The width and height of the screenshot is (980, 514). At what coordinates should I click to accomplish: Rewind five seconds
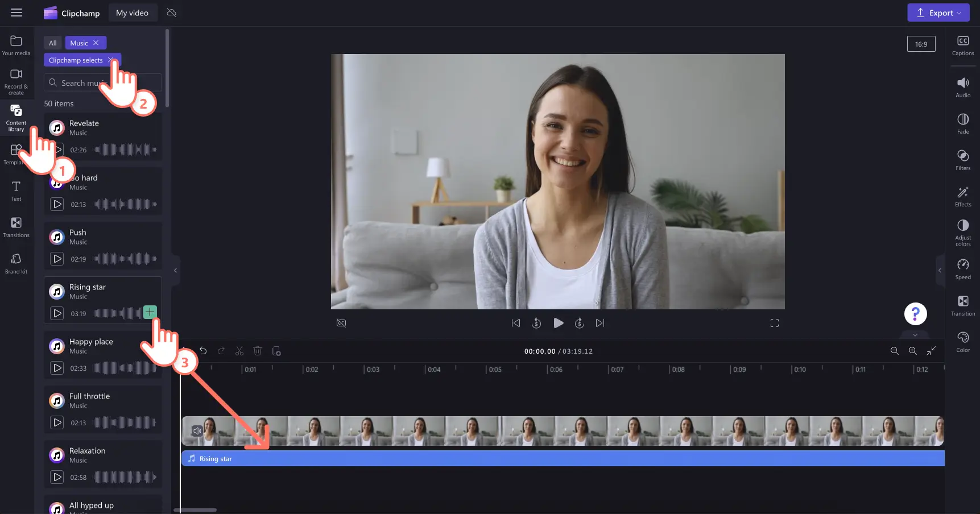click(x=536, y=323)
